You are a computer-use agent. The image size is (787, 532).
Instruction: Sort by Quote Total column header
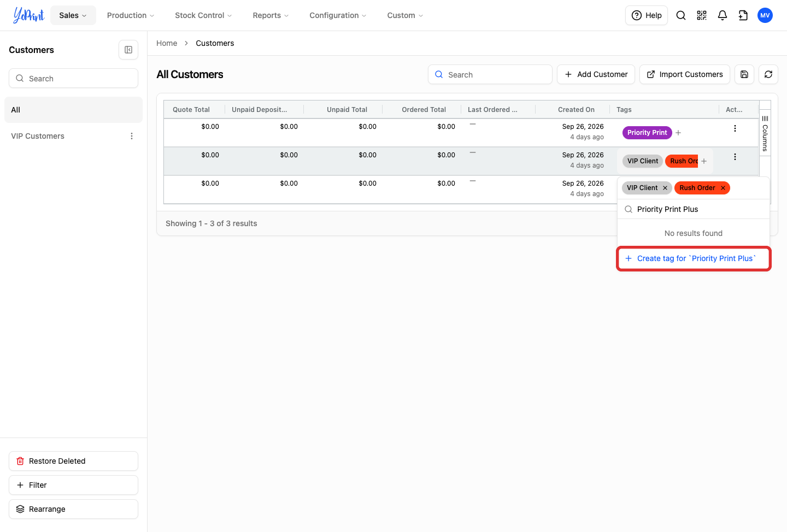191,110
